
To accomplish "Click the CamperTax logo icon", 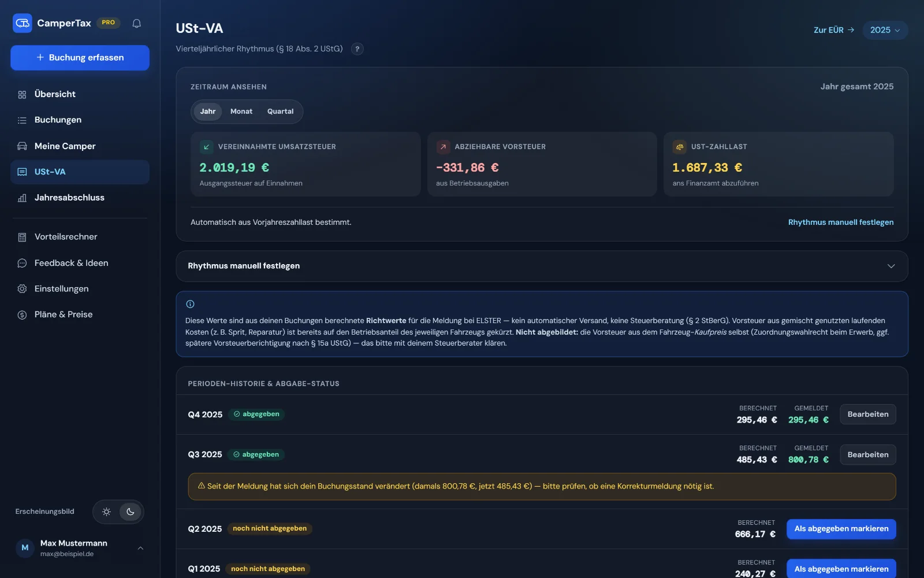I will [x=23, y=23].
